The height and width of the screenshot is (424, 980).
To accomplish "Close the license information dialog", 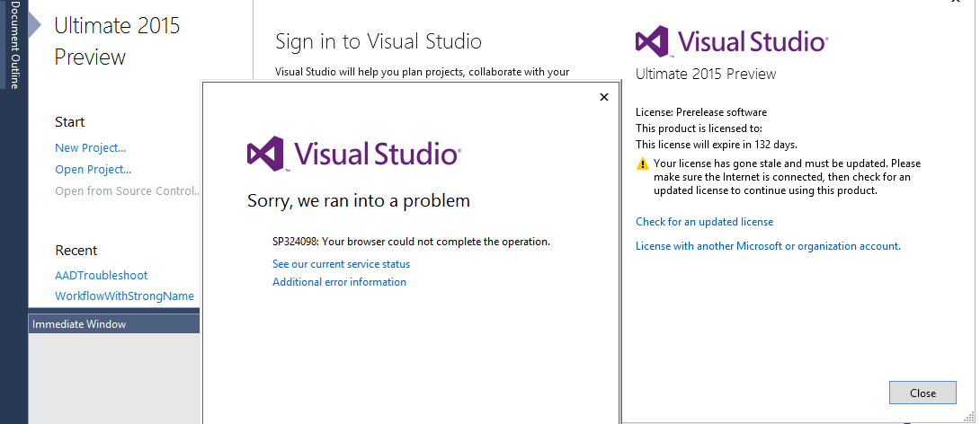I will click(x=922, y=393).
